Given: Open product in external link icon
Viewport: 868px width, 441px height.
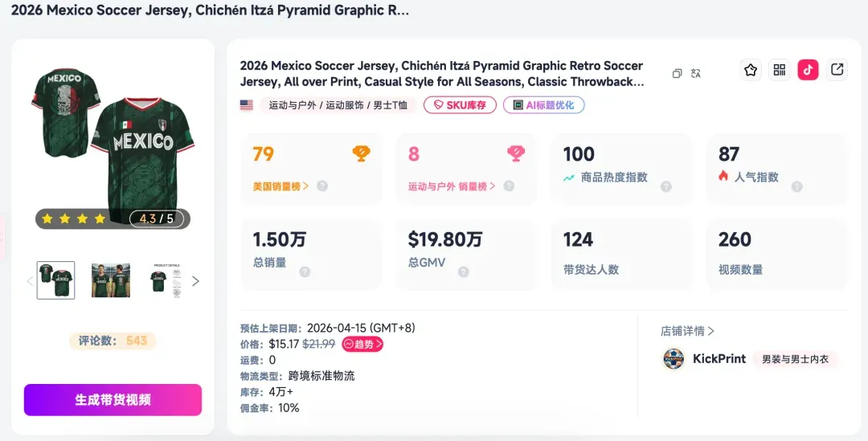Looking at the screenshot, I should pyautogui.click(x=837, y=70).
